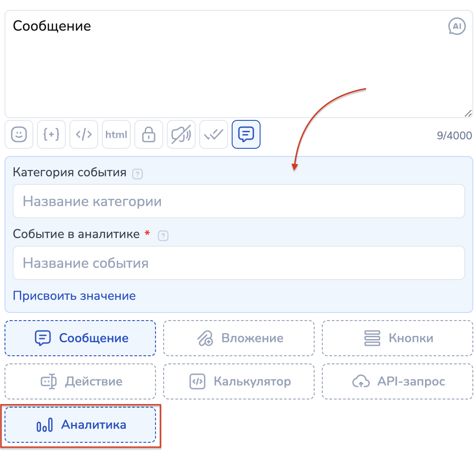Screen dimensions: 476x459
Task: Click the Присвоить значение link
Action: coord(74,296)
